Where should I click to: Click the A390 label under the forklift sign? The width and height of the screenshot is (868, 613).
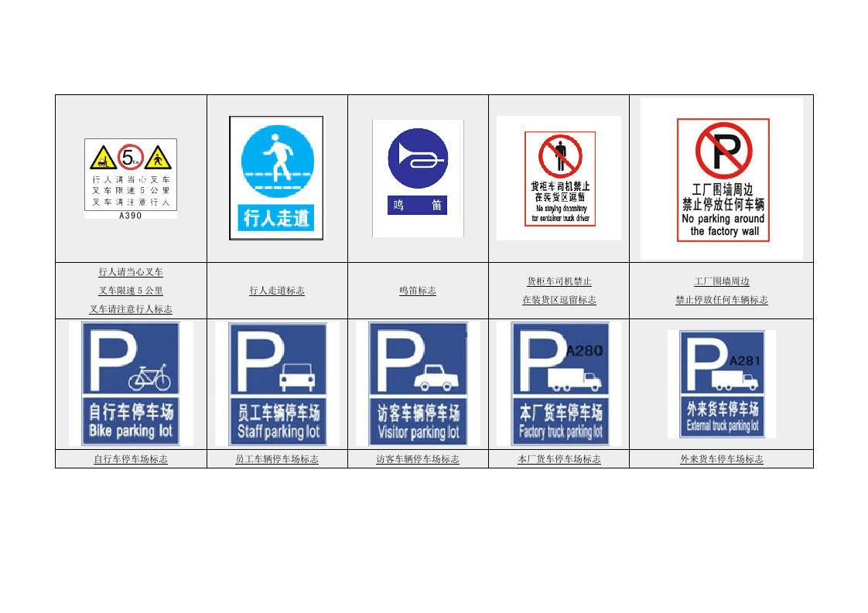coord(131,216)
